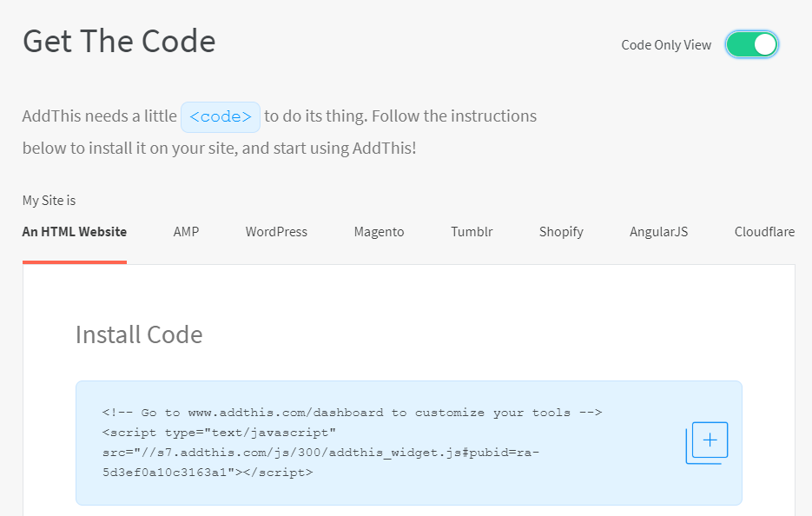Switch to the Cloudflare tab

tap(764, 232)
